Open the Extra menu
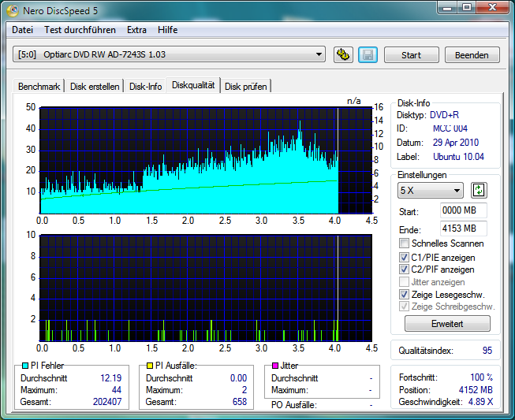Image resolution: width=515 pixels, height=420 pixels. coord(136,30)
